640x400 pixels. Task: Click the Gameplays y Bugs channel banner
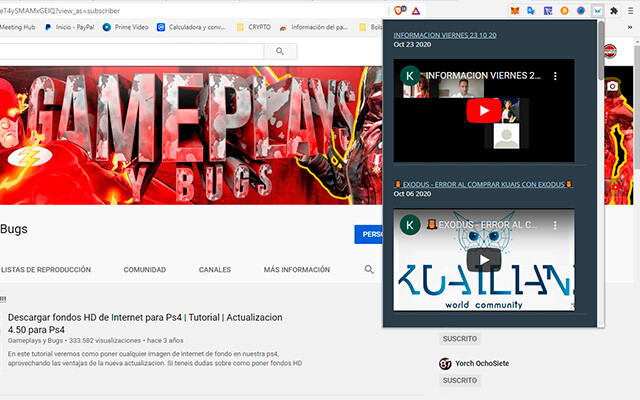[x=191, y=135]
